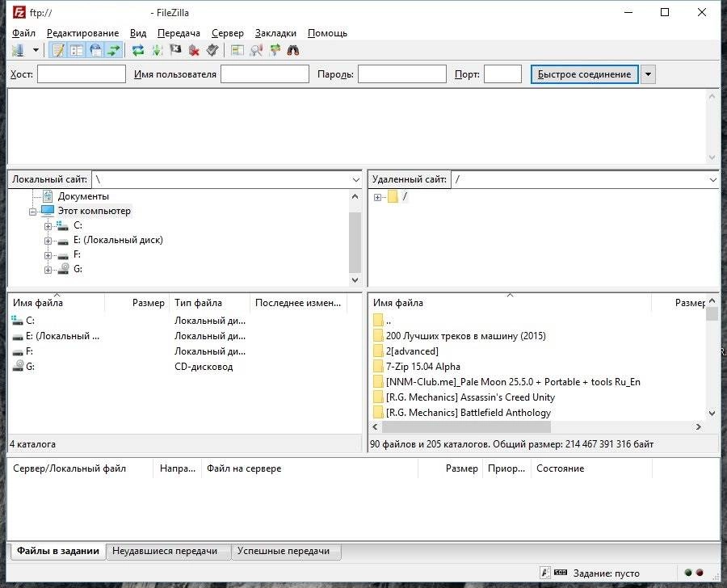Search for files with binoculars icon

(293, 50)
